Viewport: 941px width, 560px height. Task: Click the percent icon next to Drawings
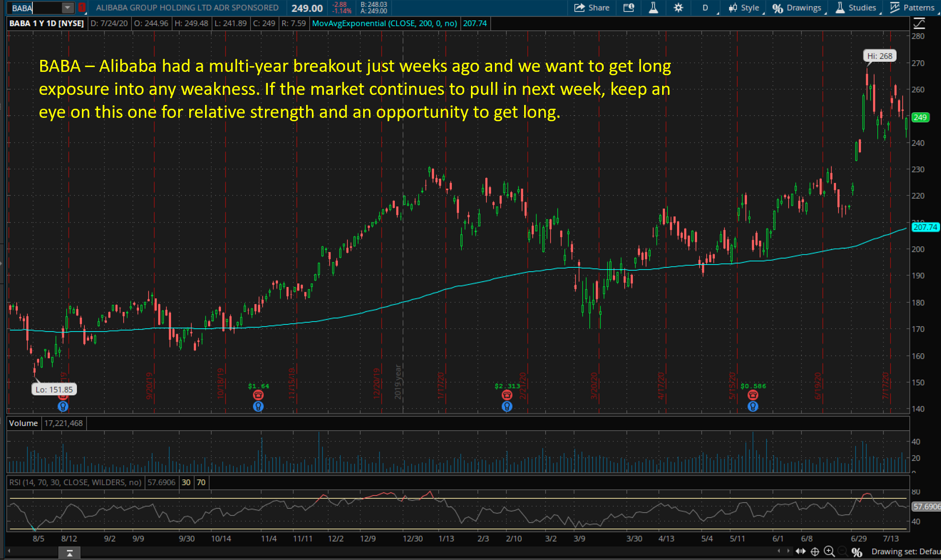point(778,8)
